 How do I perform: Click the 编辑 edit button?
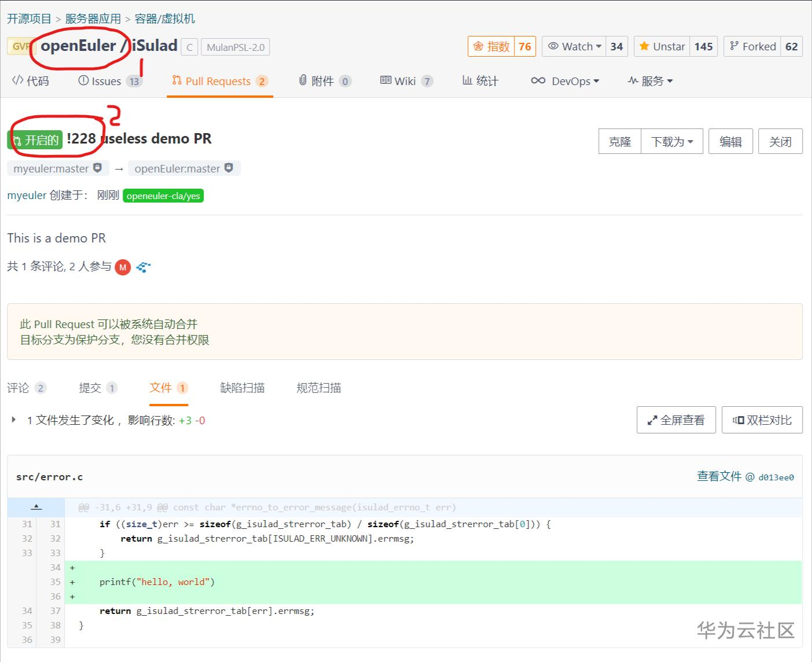click(x=730, y=141)
